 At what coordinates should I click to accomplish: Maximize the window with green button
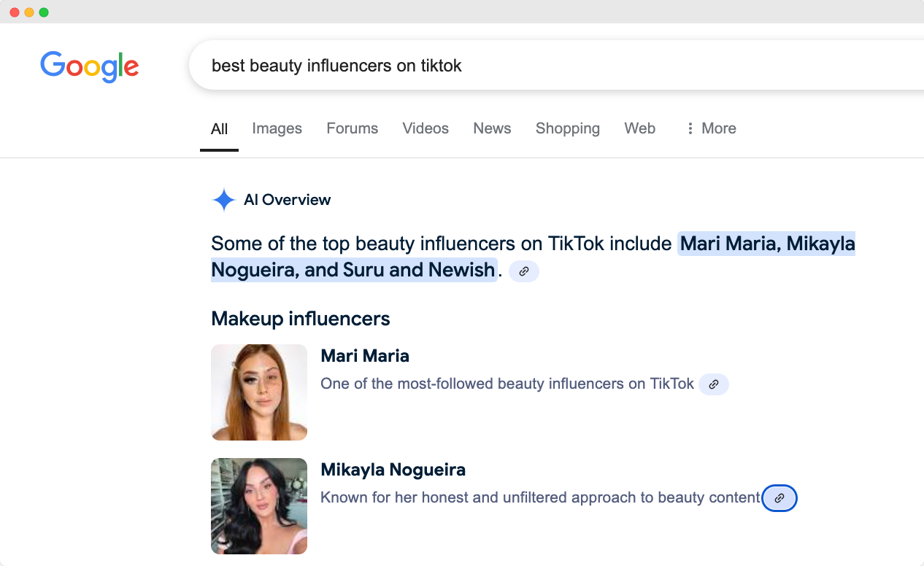[44, 12]
